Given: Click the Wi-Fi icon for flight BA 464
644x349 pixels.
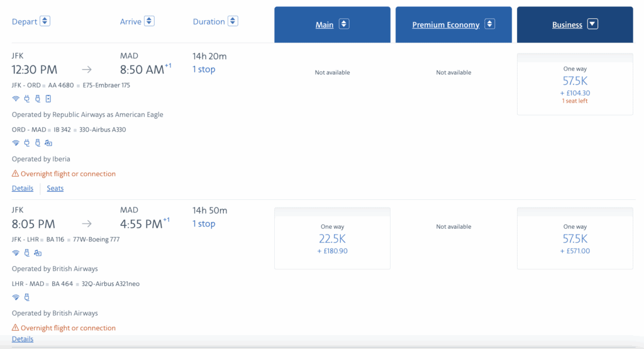Looking at the screenshot, I should point(16,297).
